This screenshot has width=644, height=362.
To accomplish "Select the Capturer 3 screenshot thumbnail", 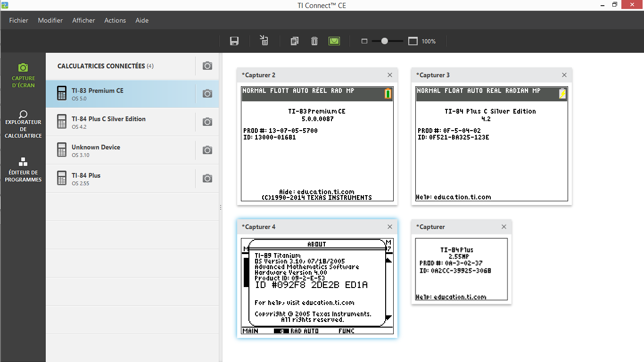I will [x=492, y=144].
